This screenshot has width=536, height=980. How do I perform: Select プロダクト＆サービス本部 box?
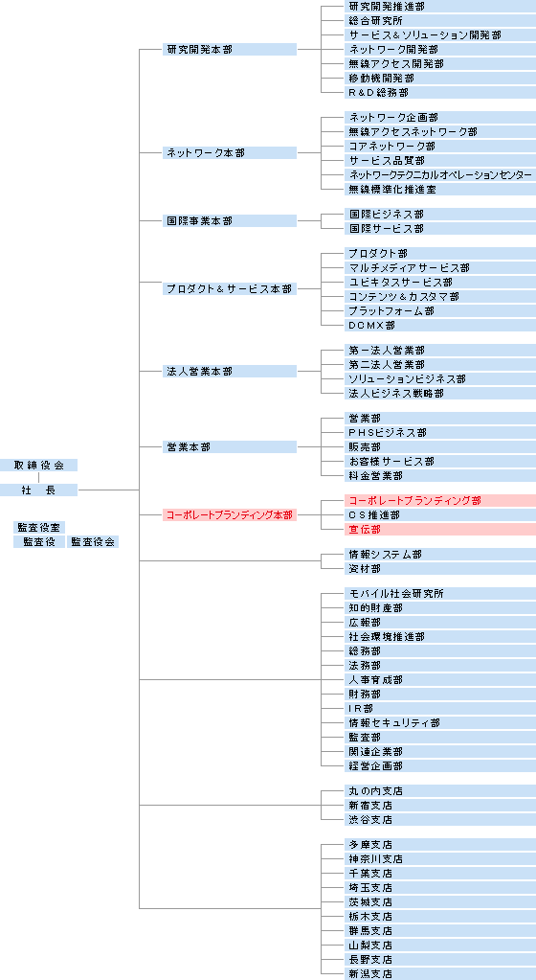click(x=230, y=289)
